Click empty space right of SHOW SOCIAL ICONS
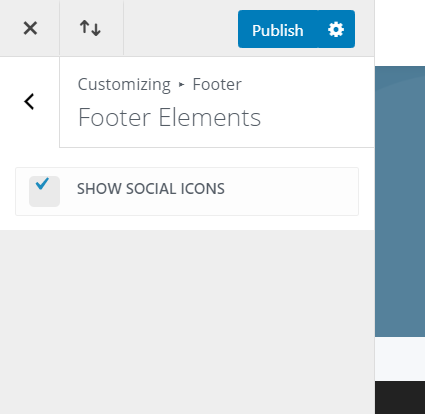This screenshot has height=414, width=425. pyautogui.click(x=290, y=191)
